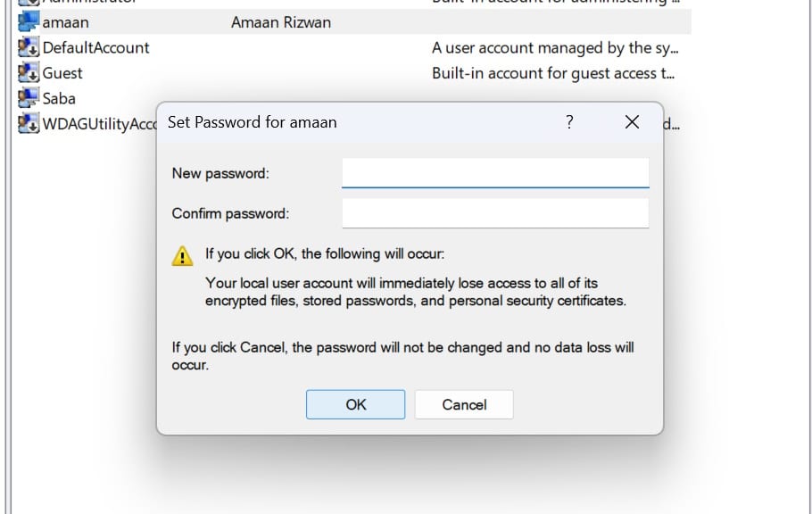Screen dimensions: 812x514
Task: Click the WDAGUtilityAccount user icon
Action: [27, 123]
